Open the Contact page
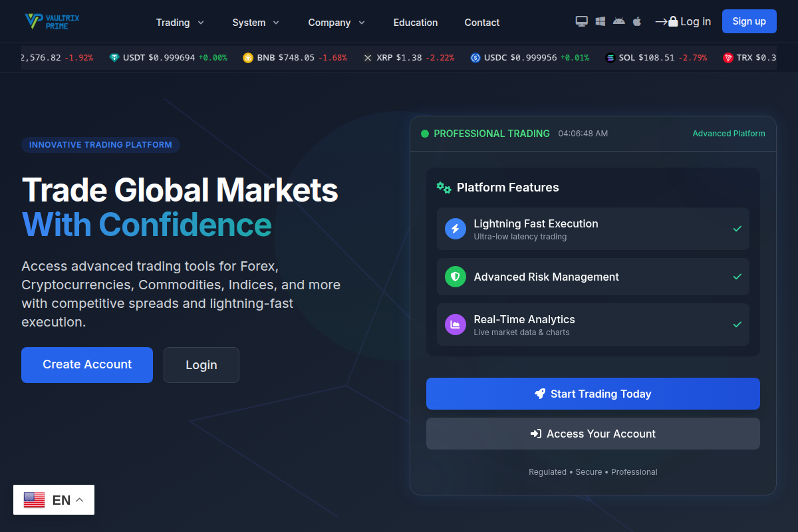The image size is (798, 532). [x=482, y=22]
